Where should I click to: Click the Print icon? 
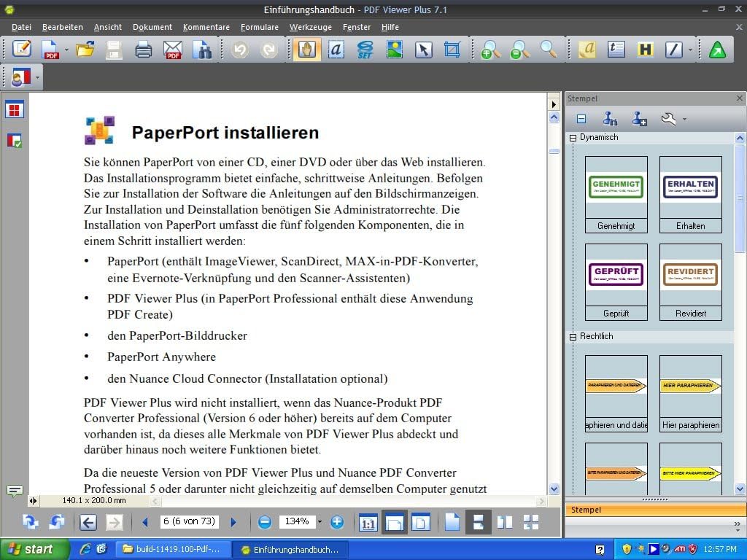tap(143, 50)
